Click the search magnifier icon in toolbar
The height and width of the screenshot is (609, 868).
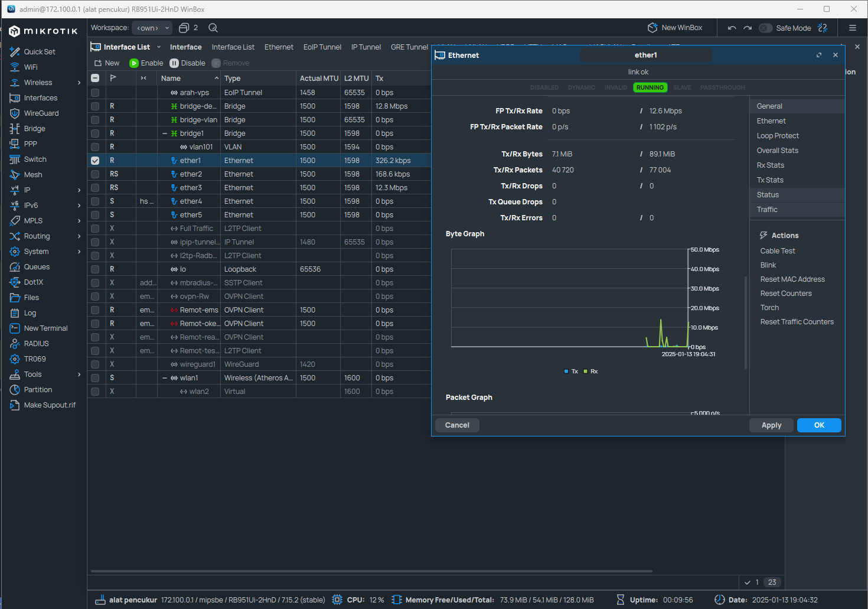point(213,28)
